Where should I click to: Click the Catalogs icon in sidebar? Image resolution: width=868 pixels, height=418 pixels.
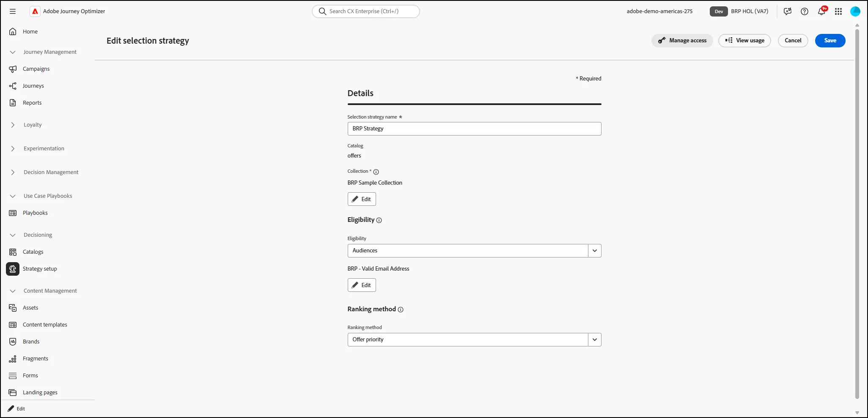coord(13,252)
